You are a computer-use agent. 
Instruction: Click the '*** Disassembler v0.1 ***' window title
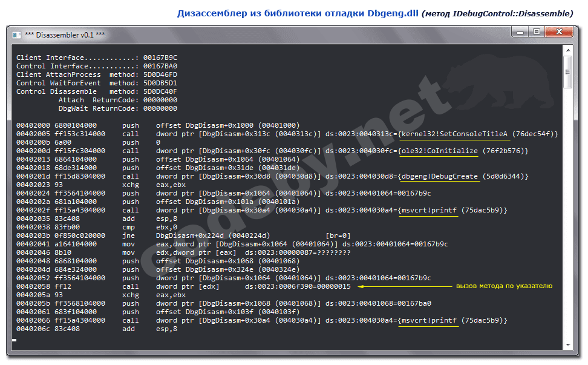point(65,35)
